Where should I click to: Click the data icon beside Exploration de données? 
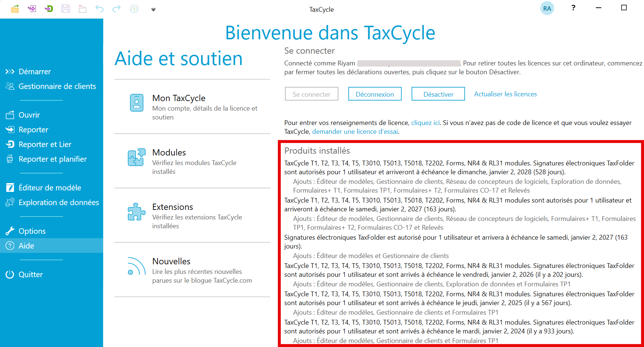(10, 202)
